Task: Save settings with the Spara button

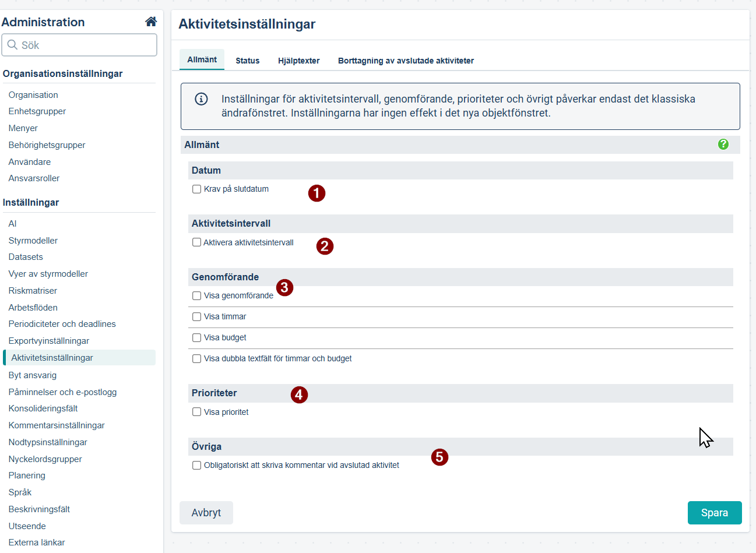Action: click(715, 513)
